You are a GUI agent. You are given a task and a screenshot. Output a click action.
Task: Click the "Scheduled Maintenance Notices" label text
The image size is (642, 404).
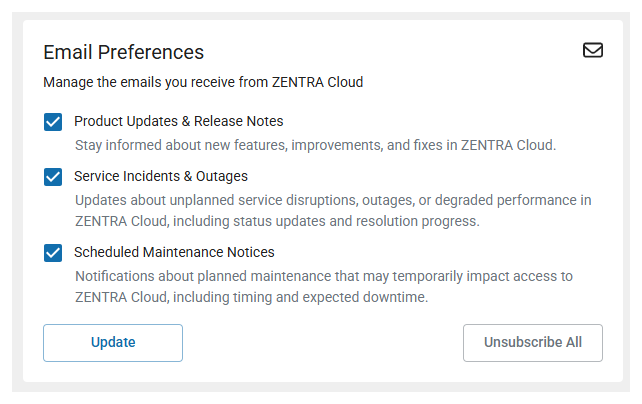coord(174,252)
